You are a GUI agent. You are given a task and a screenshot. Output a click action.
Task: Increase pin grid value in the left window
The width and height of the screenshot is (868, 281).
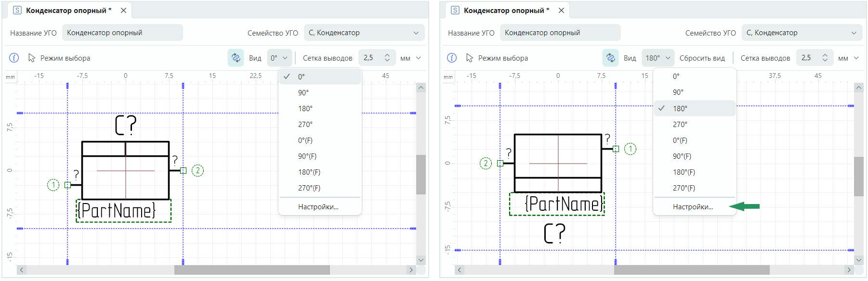(x=387, y=55)
